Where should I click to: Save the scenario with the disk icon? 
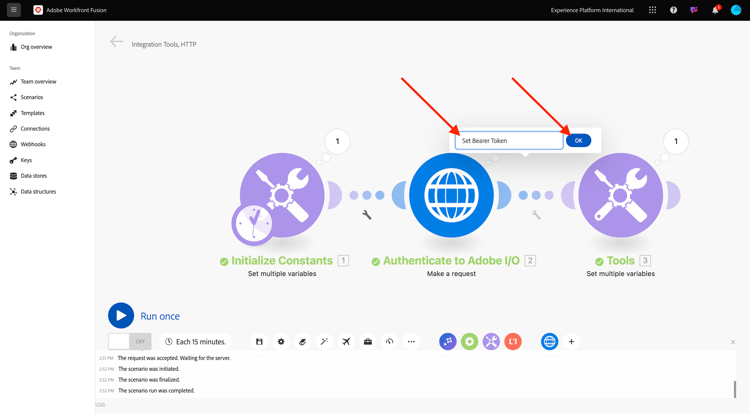coord(259,341)
